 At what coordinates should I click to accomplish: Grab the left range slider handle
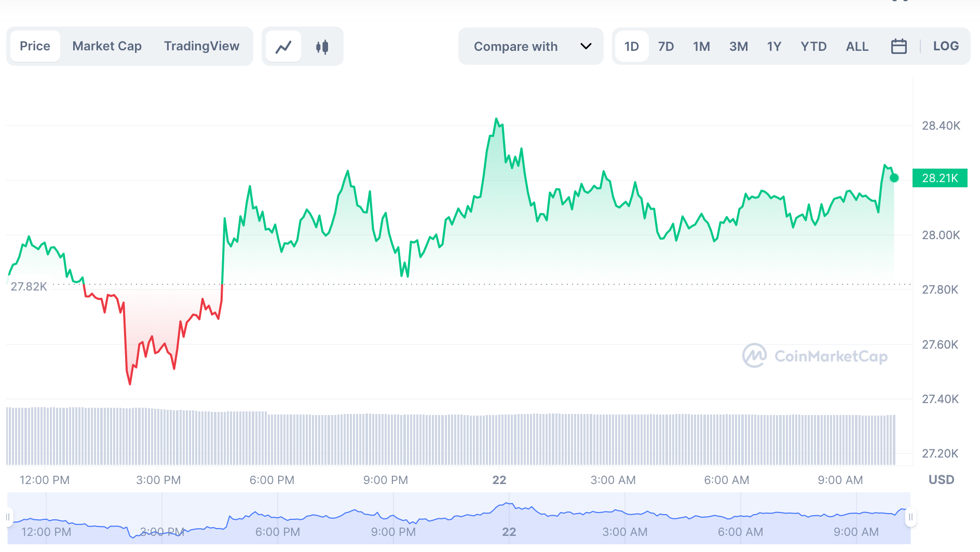tap(8, 517)
